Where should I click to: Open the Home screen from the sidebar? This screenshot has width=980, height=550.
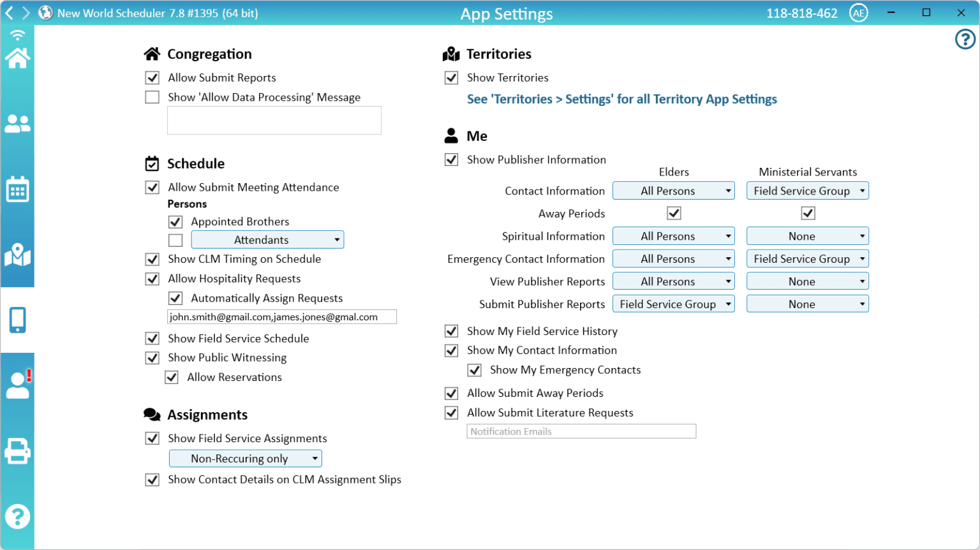(17, 57)
